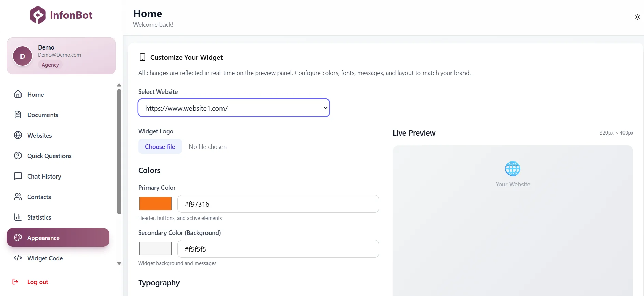This screenshot has height=296, width=644.
Task: Click the 'Welcome back!' subtitle
Action: point(153,25)
